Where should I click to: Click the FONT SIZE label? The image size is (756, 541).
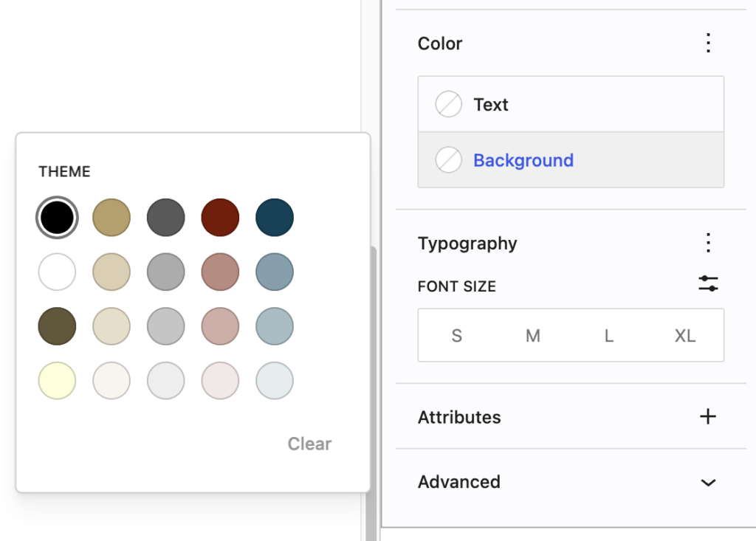click(x=456, y=286)
